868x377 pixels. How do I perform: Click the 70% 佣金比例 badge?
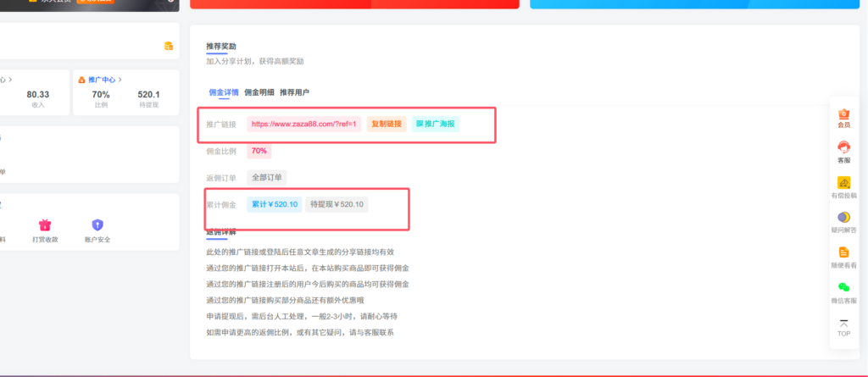click(x=259, y=151)
